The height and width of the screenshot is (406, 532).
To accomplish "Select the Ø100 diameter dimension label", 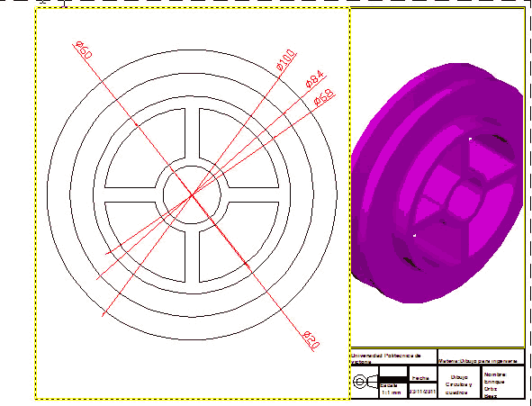I will point(285,59).
